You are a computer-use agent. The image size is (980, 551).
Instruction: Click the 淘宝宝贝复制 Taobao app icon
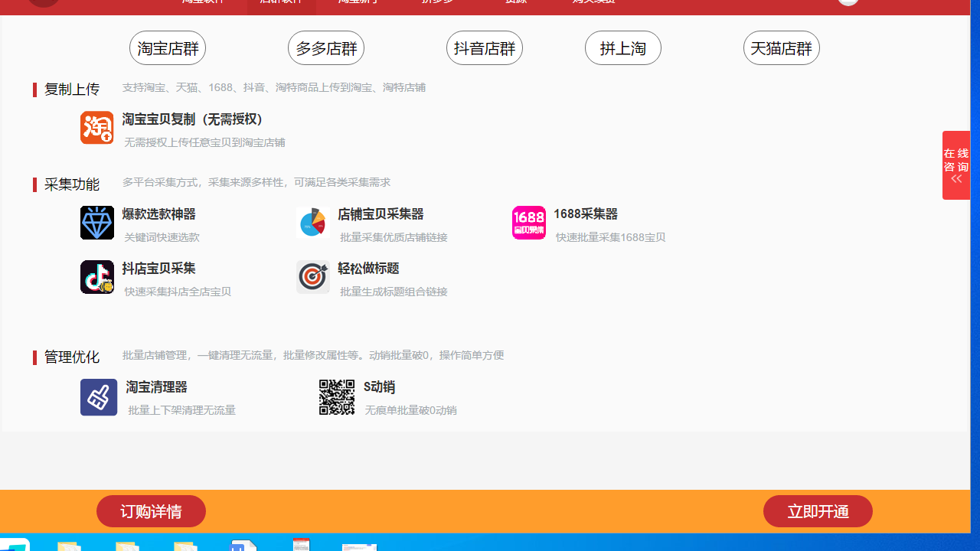[96, 128]
